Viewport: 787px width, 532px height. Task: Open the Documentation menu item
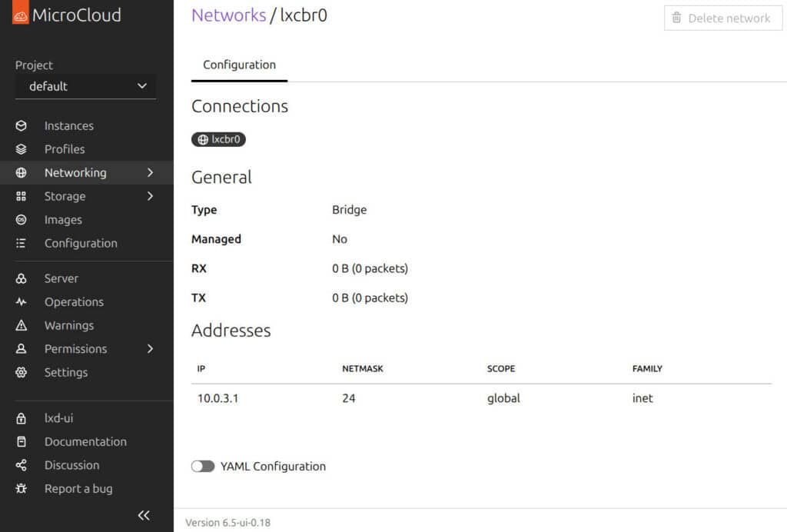click(x=85, y=441)
